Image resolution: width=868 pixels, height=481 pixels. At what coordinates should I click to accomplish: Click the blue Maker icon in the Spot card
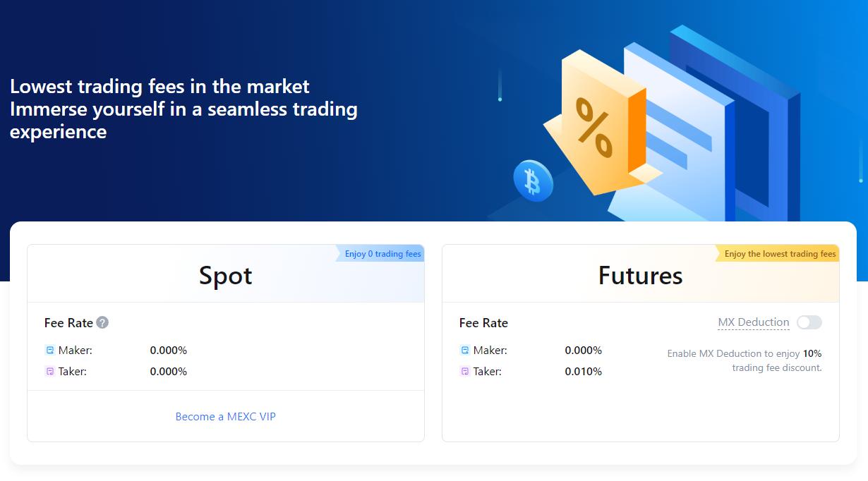(x=49, y=350)
